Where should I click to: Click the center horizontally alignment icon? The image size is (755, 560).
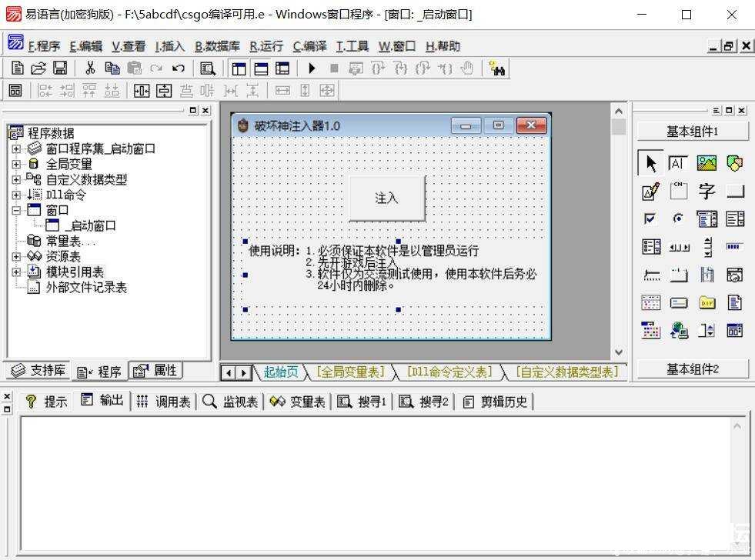142,91
